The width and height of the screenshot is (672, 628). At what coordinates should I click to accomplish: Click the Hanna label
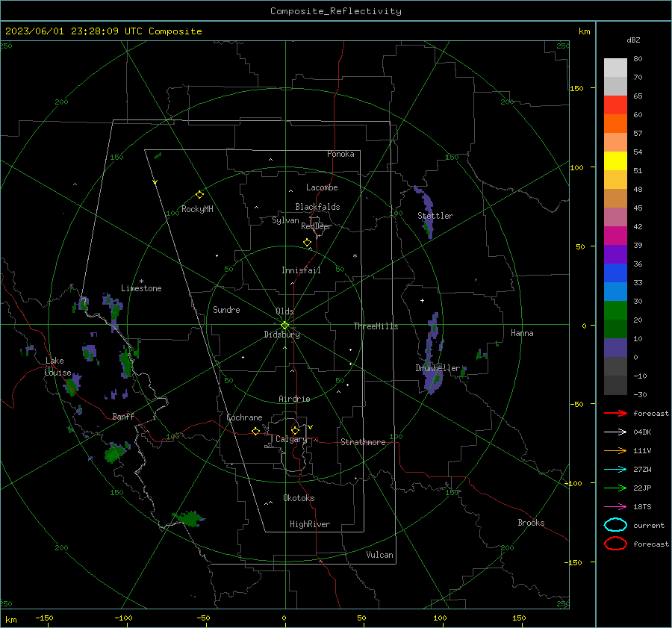[x=522, y=333]
